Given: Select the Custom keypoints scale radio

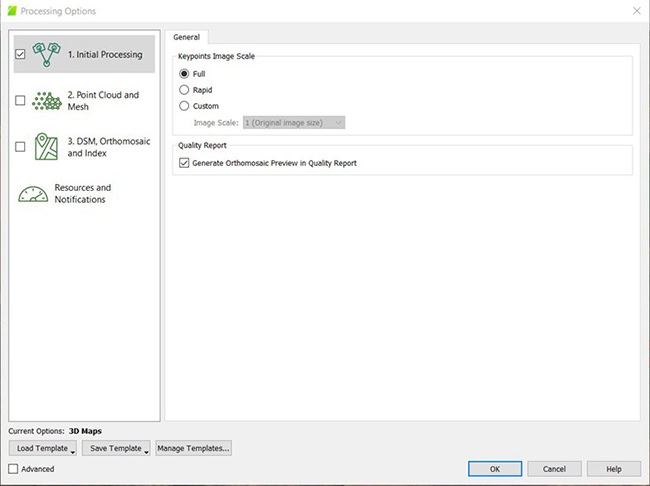Looking at the screenshot, I should pyautogui.click(x=184, y=106).
